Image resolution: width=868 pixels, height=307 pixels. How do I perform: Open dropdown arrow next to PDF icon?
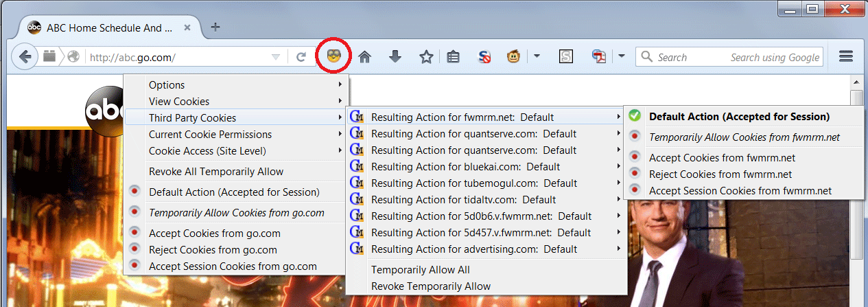621,56
